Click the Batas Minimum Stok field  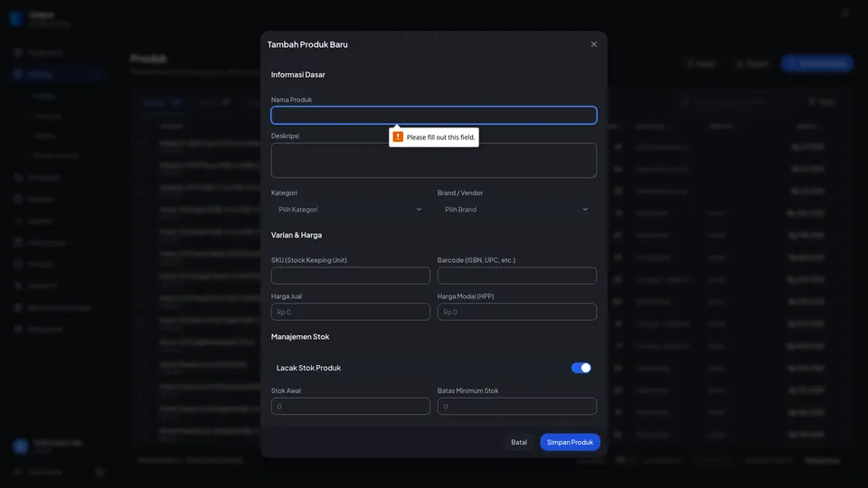516,406
